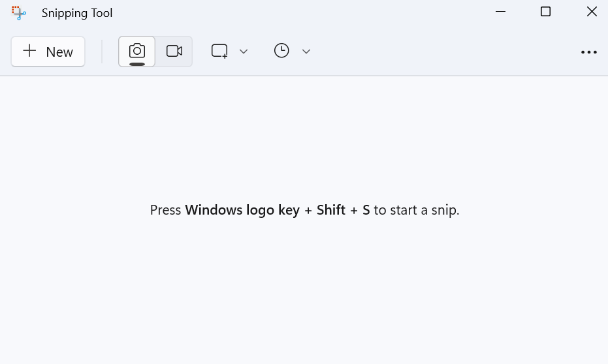The height and width of the screenshot is (364, 608).
Task: Switch to Snip mode with camera icon
Action: (136, 51)
